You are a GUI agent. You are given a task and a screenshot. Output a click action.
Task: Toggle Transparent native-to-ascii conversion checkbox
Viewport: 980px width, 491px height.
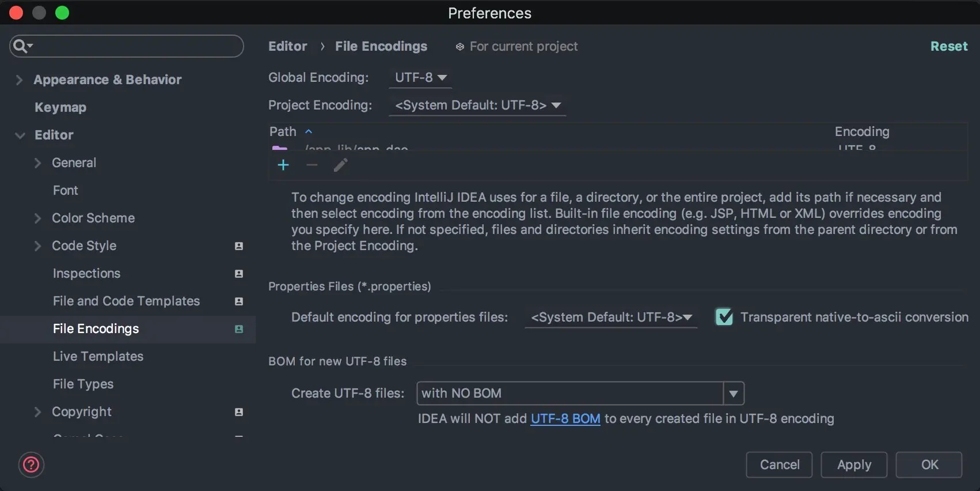tap(724, 317)
